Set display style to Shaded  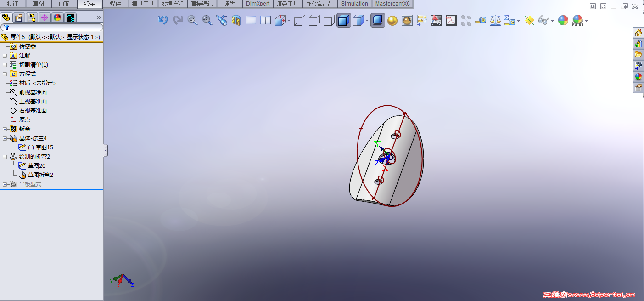point(358,20)
